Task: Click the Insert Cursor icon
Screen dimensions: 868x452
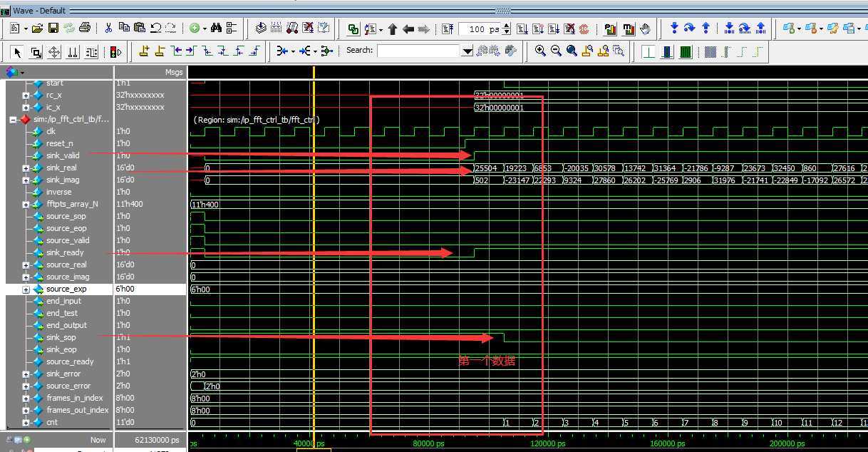Action: 144,51
